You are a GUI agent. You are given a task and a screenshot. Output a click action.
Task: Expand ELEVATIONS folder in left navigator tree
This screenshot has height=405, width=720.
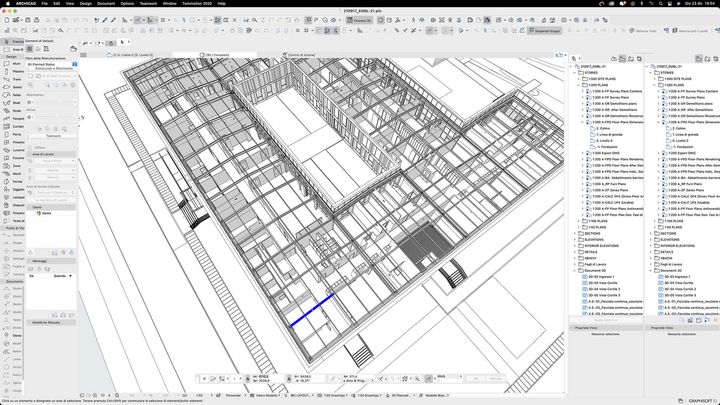(575, 239)
